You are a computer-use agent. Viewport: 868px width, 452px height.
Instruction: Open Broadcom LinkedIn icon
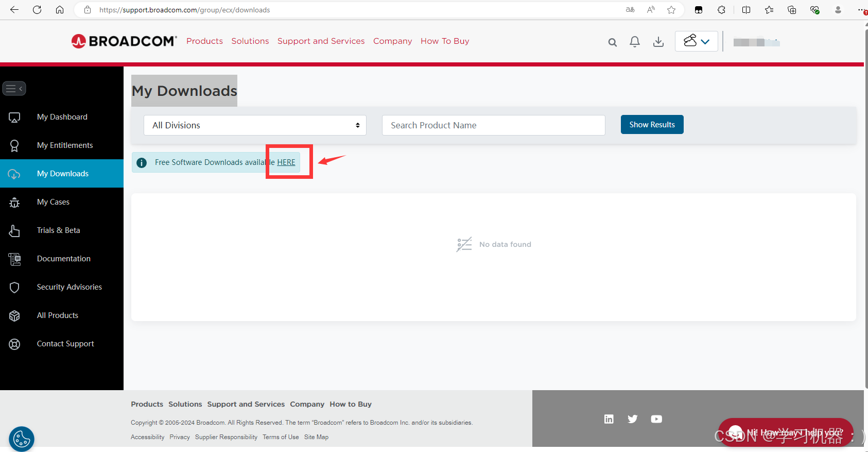point(609,419)
